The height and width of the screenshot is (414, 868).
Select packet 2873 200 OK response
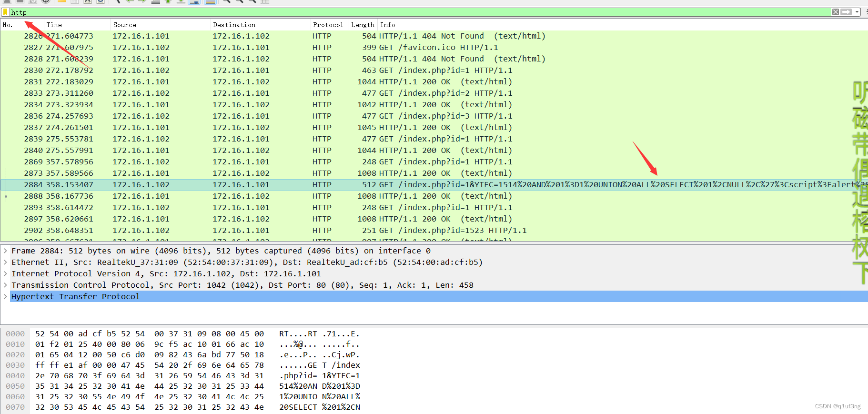[434, 173]
